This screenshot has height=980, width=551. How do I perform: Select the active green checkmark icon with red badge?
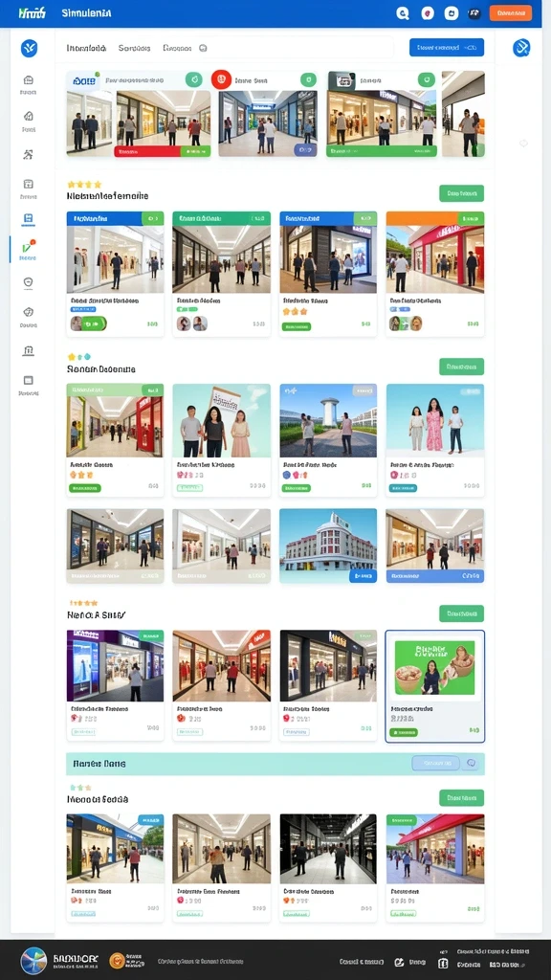(28, 246)
